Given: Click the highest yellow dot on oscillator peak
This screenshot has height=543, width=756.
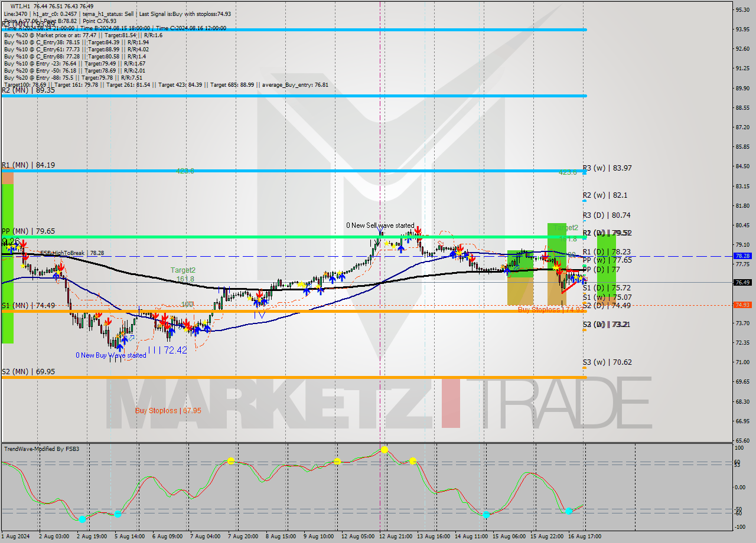Looking at the screenshot, I should click(384, 450).
